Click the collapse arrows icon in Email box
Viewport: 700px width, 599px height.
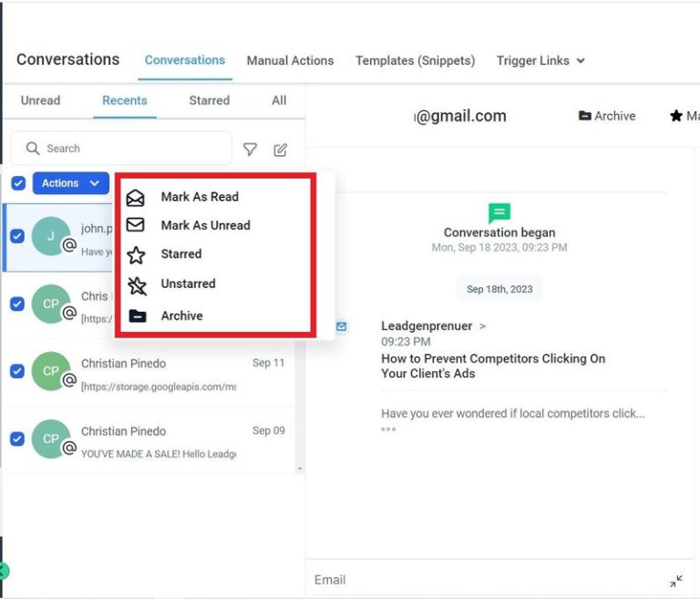click(x=675, y=580)
